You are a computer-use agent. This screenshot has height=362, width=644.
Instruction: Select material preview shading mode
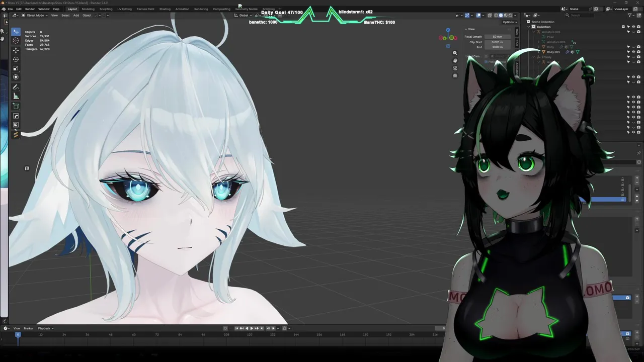506,16
